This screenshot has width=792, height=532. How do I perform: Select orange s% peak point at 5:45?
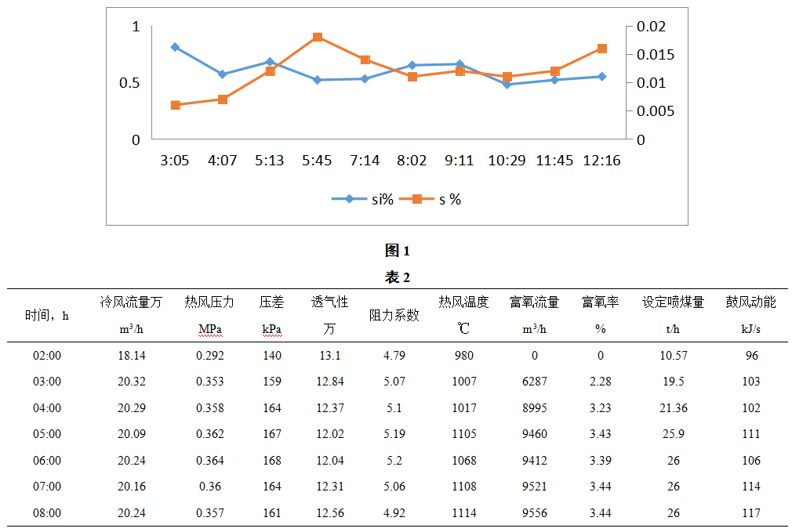318,37
